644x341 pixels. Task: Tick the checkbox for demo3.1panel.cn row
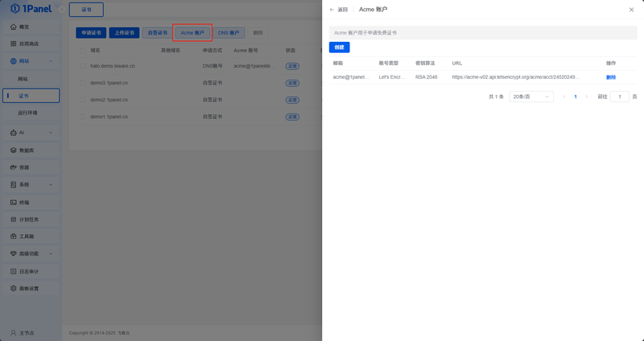click(83, 83)
